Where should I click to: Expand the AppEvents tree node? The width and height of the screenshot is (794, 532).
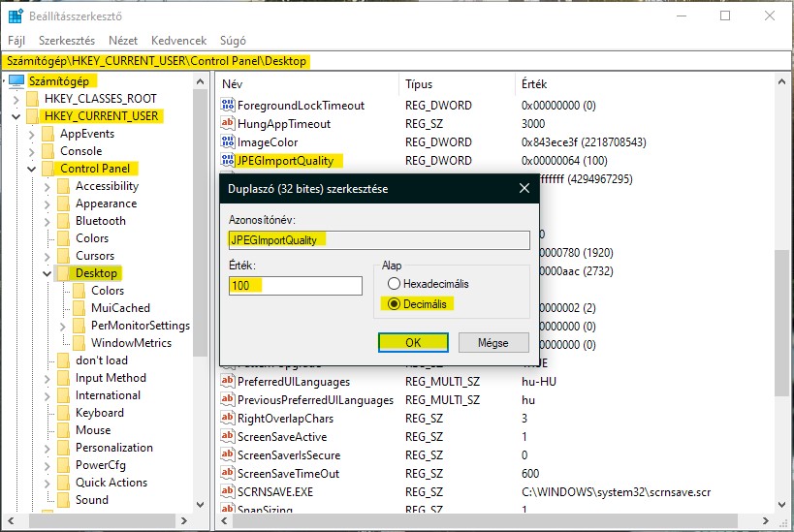[x=31, y=134]
